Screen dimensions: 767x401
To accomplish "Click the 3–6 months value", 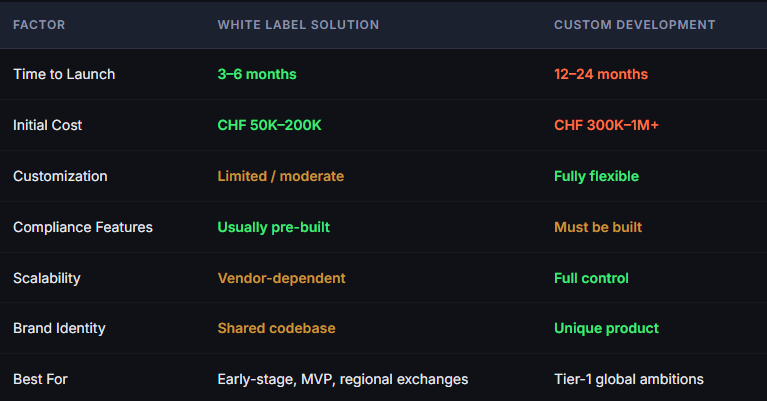I will pos(257,74).
